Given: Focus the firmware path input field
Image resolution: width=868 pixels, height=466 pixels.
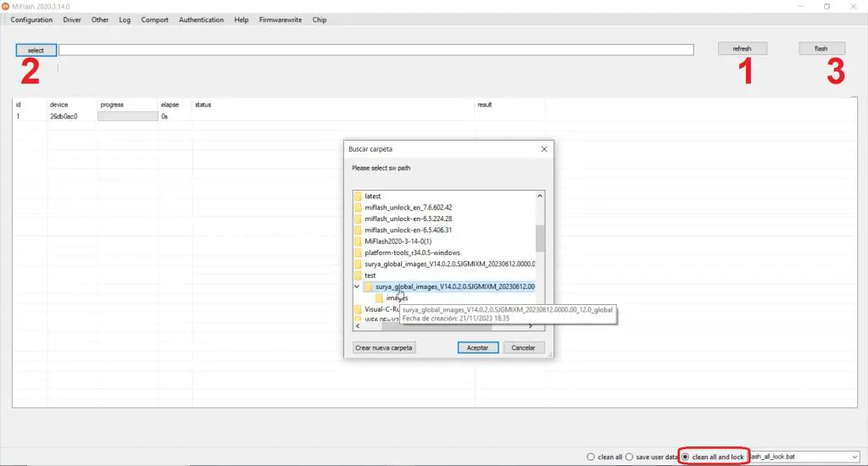Looking at the screenshot, I should [376, 50].
